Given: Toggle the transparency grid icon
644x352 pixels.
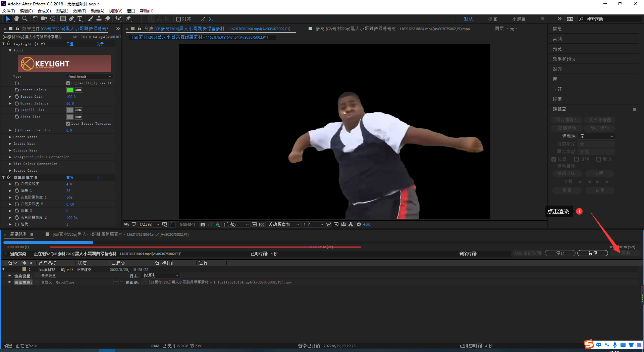Looking at the screenshot, I should click(262, 224).
